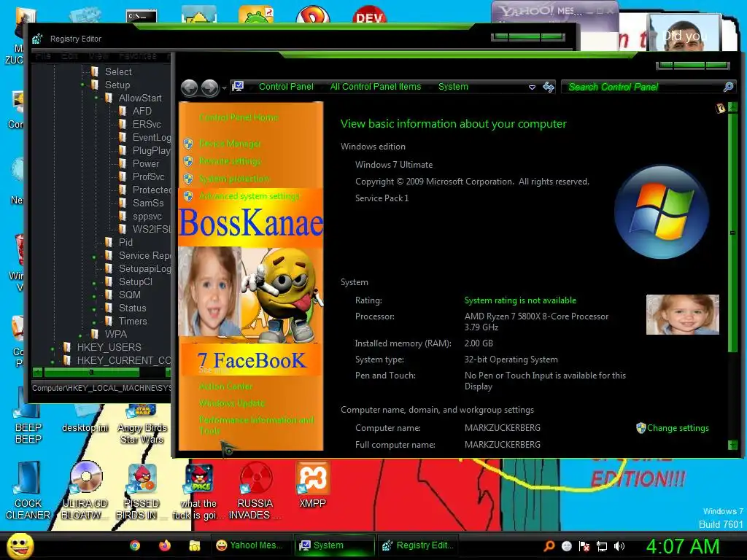Image resolution: width=747 pixels, height=560 pixels.
Task: Expand the Timers key in registry tree
Action: pos(94,322)
